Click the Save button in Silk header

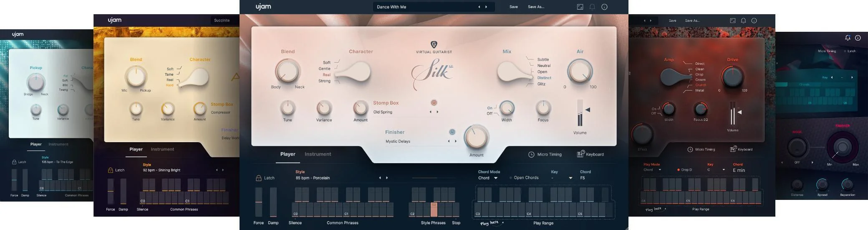514,7
